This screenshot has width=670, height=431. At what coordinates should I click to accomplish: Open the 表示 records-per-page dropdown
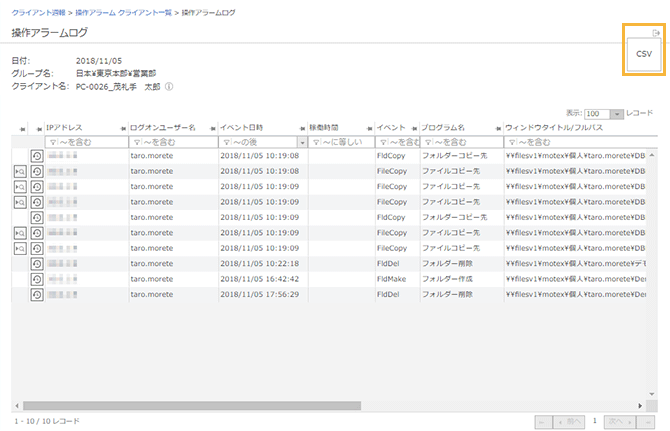[604, 115]
